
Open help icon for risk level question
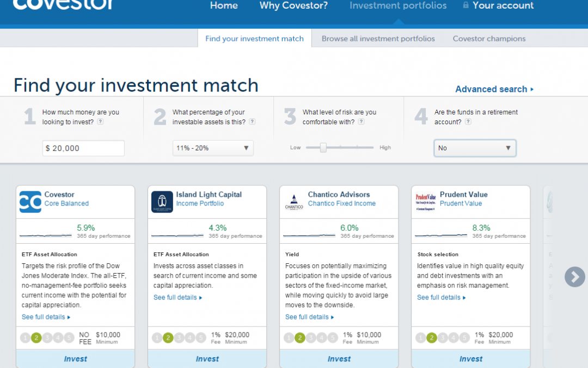[362, 122]
